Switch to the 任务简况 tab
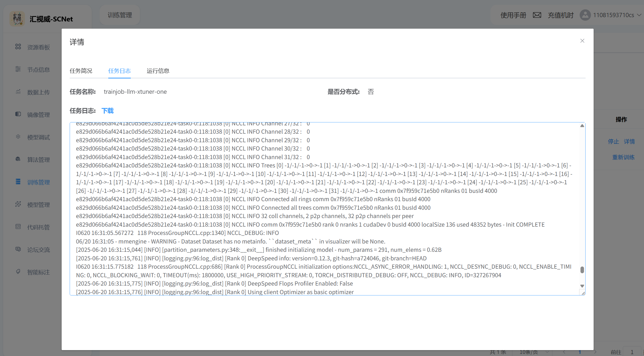This screenshot has height=356, width=644. [81, 71]
